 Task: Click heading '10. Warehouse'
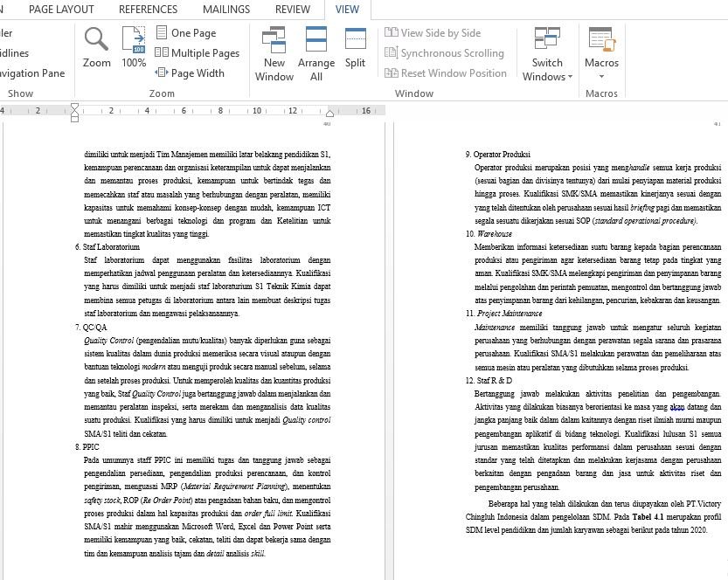coord(489,234)
